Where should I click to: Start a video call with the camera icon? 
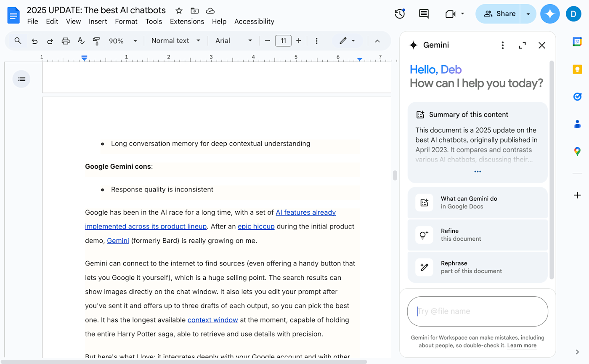coord(451,14)
